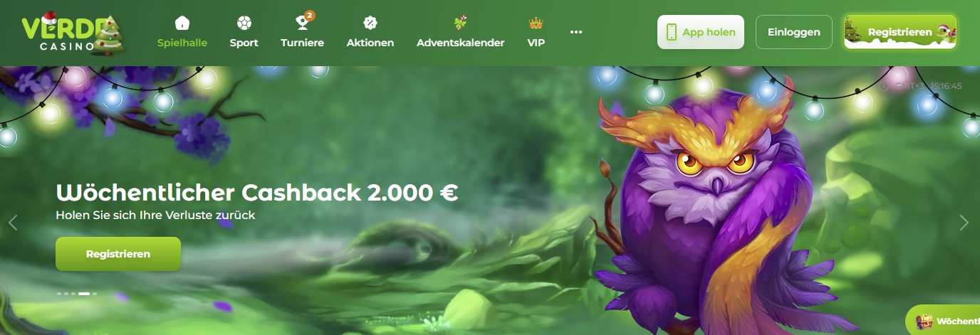Select the Sport soccer ball icon

point(244,22)
